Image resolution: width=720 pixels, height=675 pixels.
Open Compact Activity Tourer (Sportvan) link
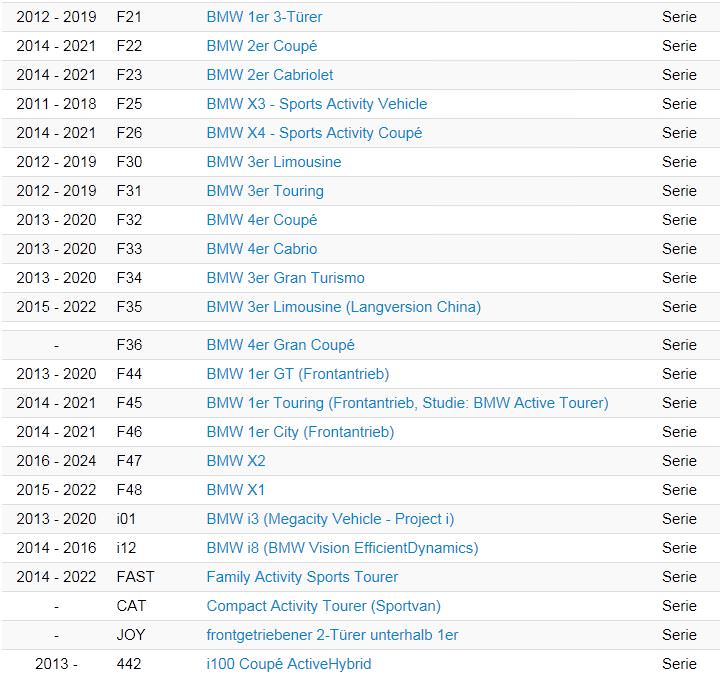pyautogui.click(x=323, y=605)
